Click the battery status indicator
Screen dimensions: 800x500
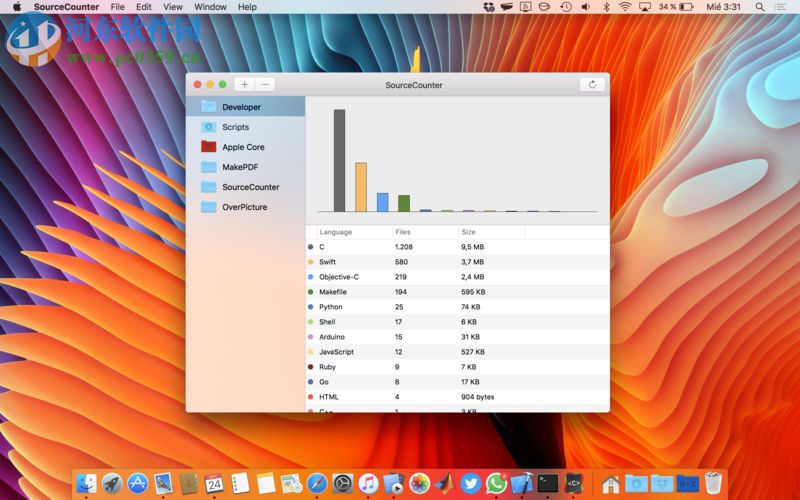(x=676, y=7)
